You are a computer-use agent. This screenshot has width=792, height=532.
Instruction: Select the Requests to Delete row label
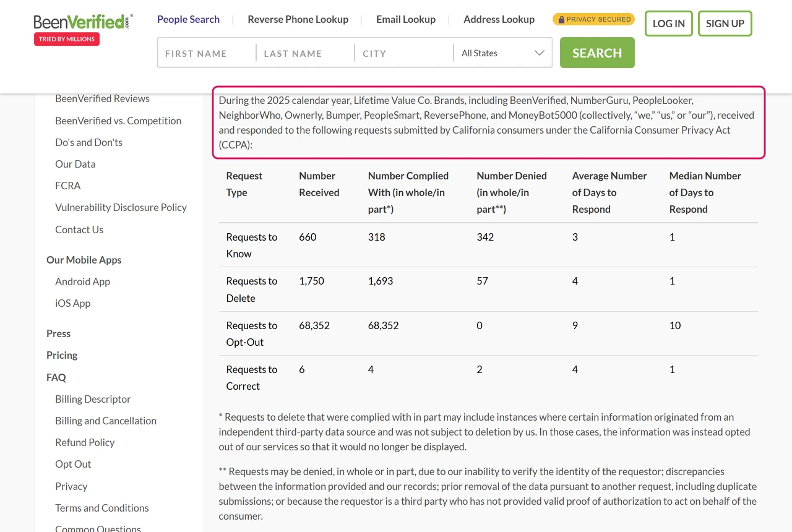(x=252, y=290)
